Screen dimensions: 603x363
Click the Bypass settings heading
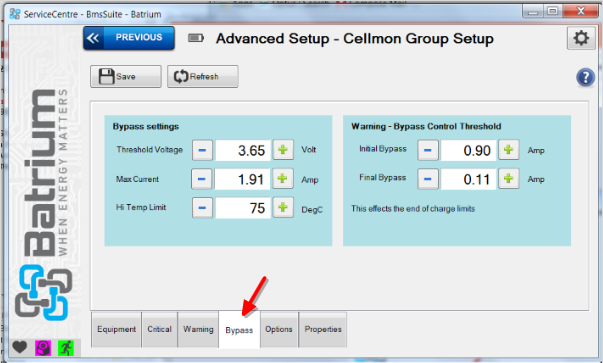(x=146, y=127)
